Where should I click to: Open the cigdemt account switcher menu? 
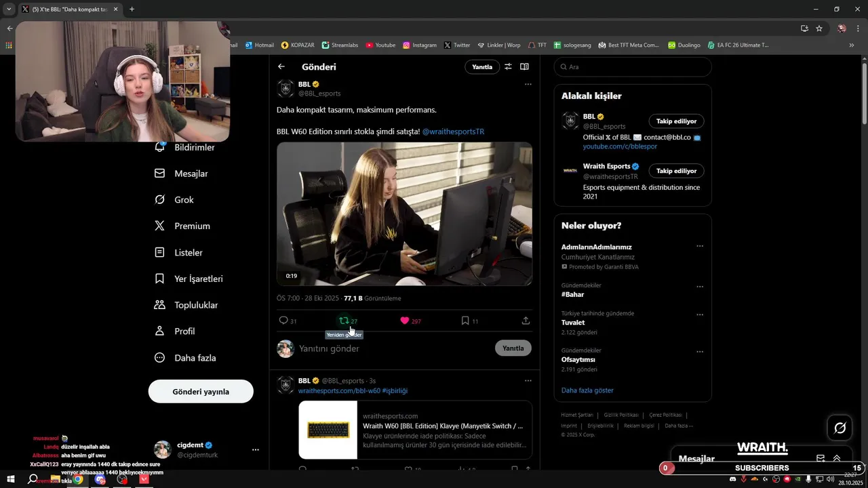pyautogui.click(x=255, y=450)
